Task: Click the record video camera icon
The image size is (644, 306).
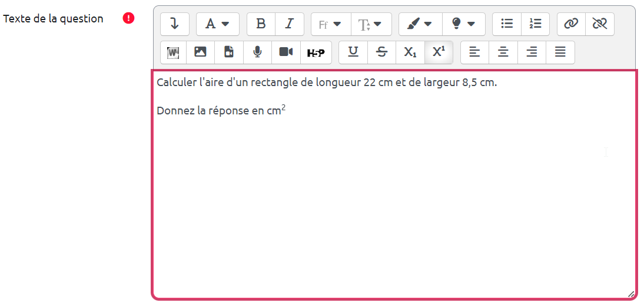Action: coord(286,52)
